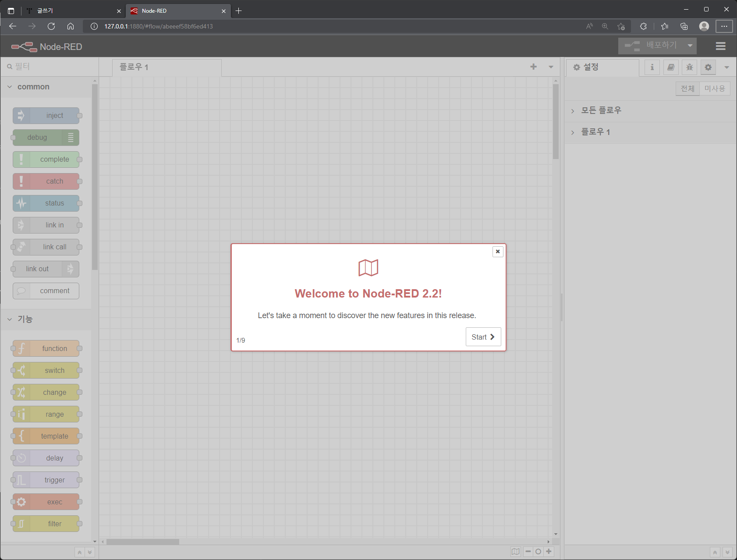This screenshot has width=737, height=560.
Task: Switch to the 플로우 1 tab
Action: click(167, 67)
